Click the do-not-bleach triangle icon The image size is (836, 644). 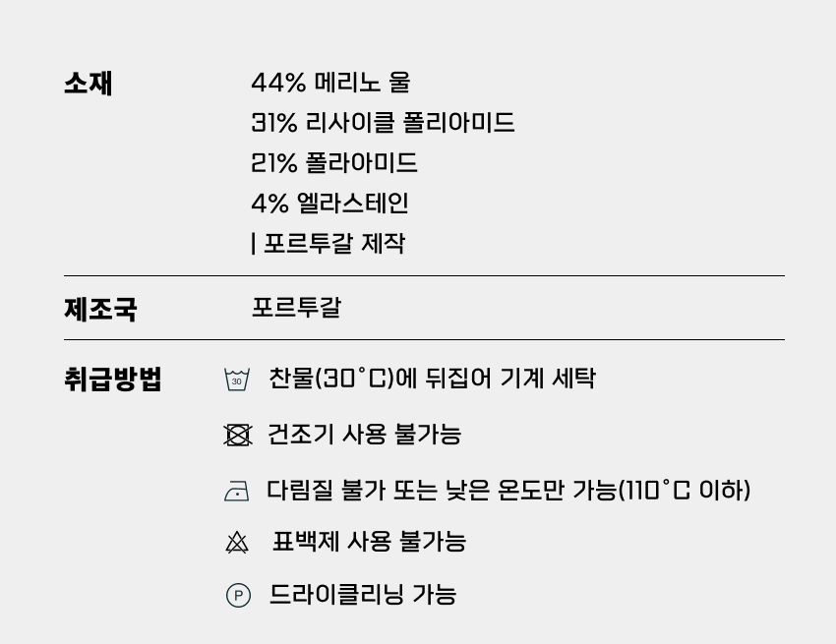pyautogui.click(x=237, y=543)
